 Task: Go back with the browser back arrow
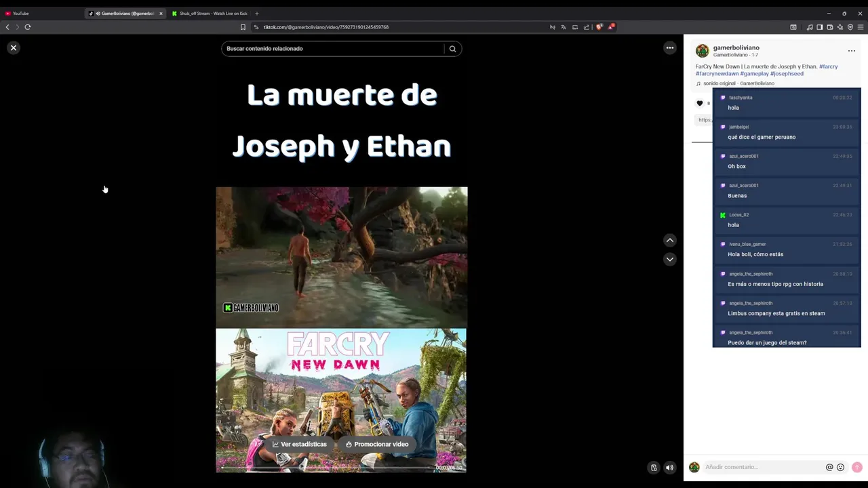point(7,27)
